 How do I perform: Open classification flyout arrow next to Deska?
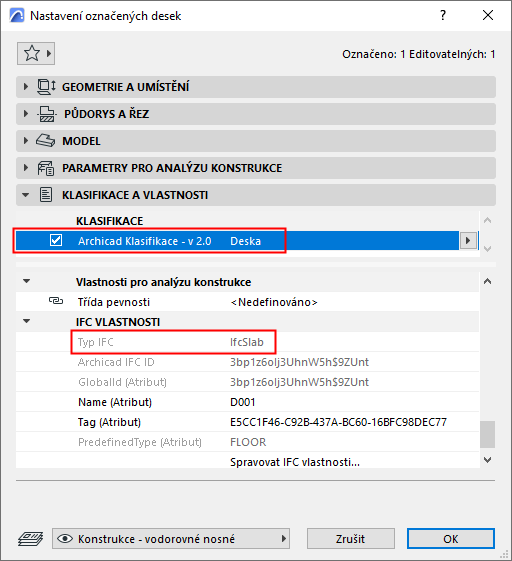pyautogui.click(x=468, y=240)
